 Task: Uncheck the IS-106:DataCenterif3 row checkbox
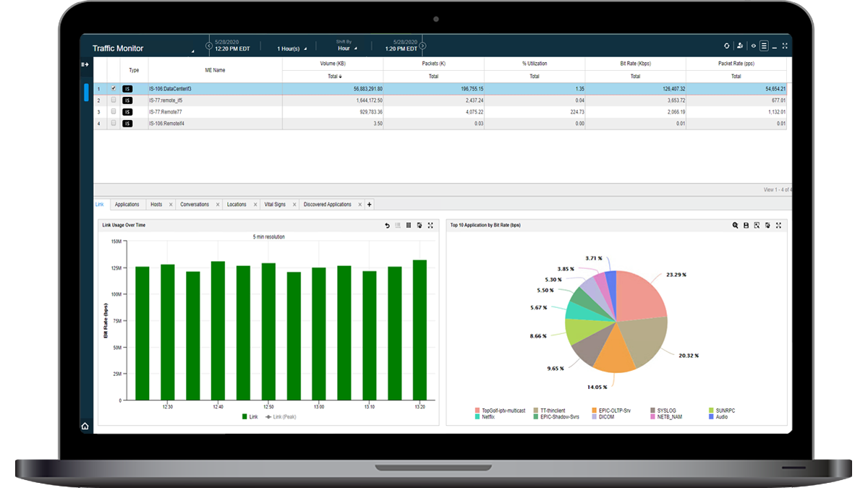click(x=114, y=88)
